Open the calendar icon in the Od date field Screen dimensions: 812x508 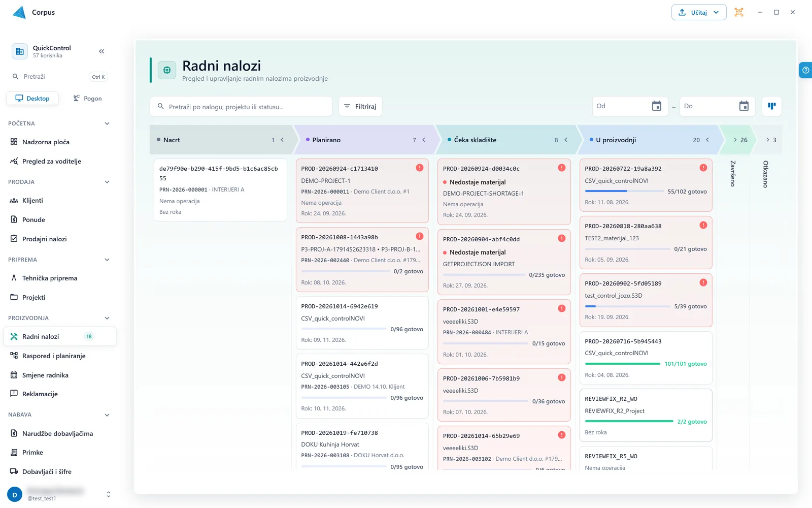pos(657,106)
